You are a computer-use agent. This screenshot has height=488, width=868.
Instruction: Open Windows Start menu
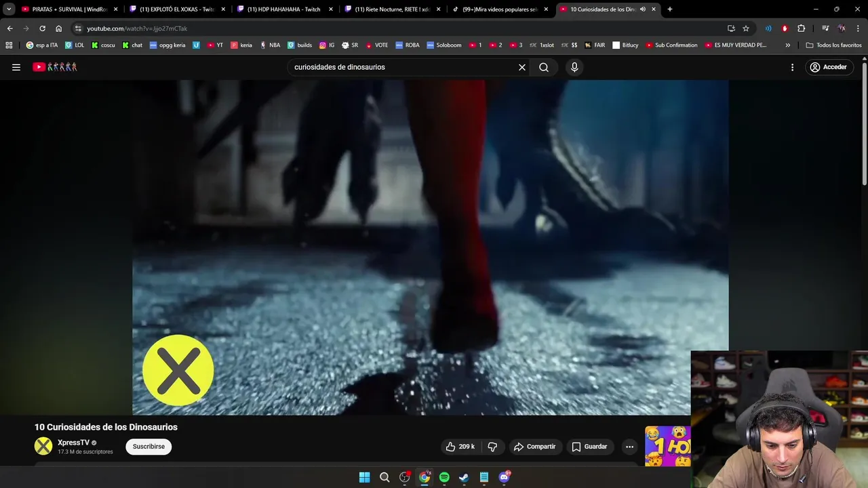[x=364, y=477]
